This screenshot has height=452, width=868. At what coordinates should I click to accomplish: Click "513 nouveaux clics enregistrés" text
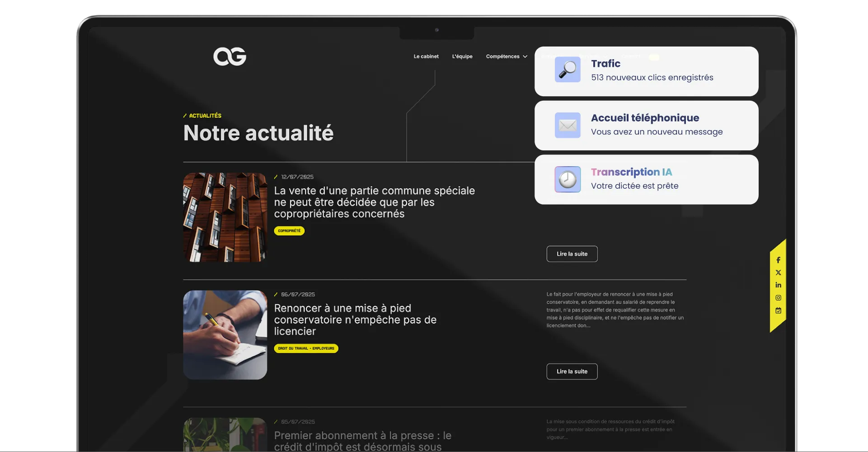[x=652, y=78]
